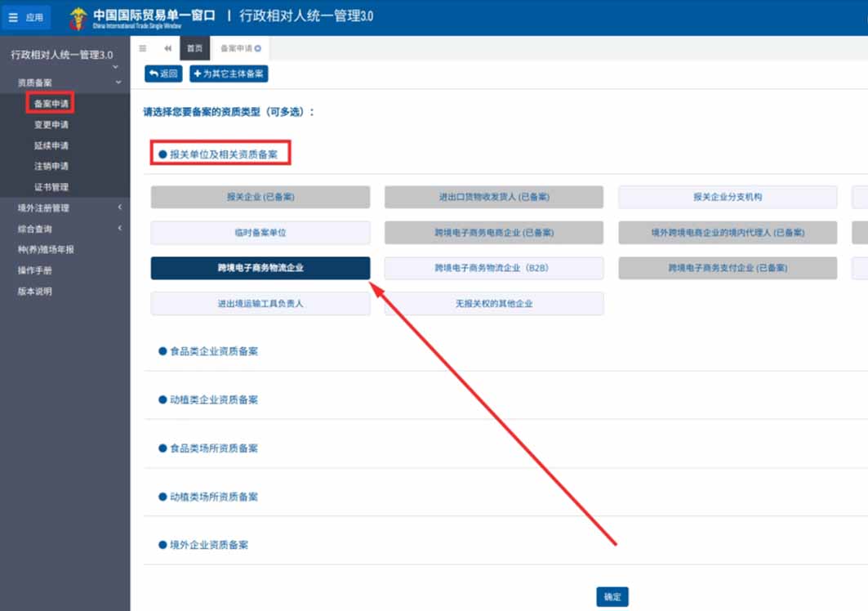The height and width of the screenshot is (611, 868).
Task: Select the 境外跨境电商企业的境内代理人 (已备案) option
Action: (728, 233)
